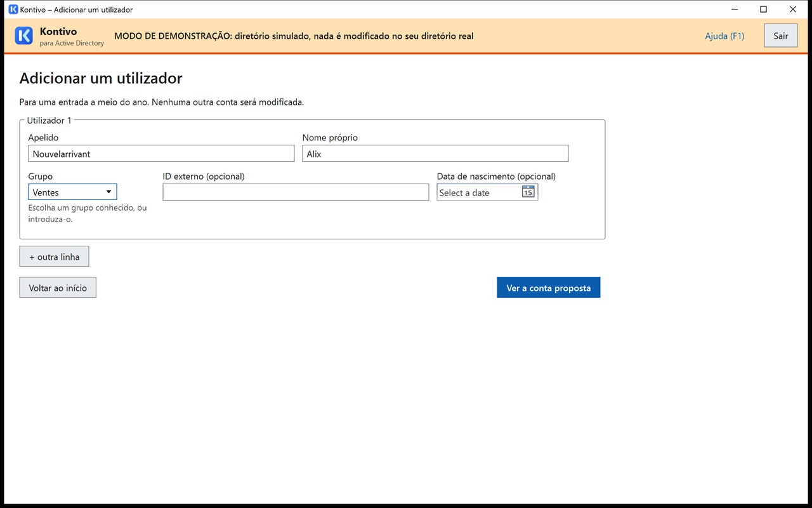Image resolution: width=812 pixels, height=508 pixels.
Task: Click the date of birth text box
Action: pyautogui.click(x=479, y=192)
